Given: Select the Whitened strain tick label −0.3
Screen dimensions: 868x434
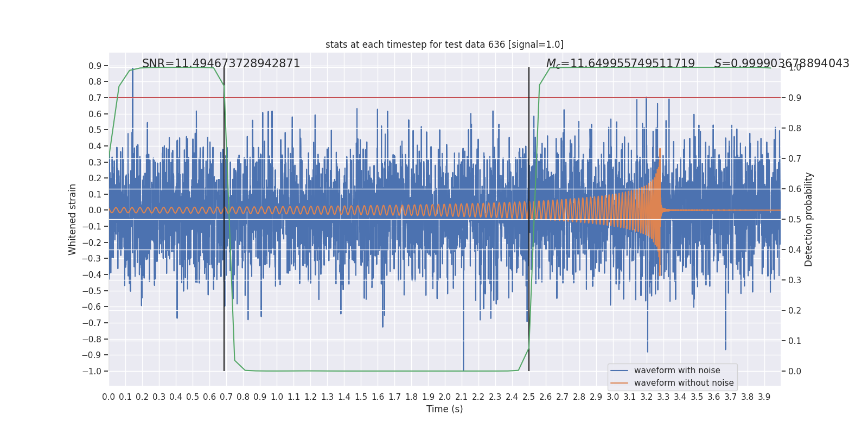Looking at the screenshot, I should pyautogui.click(x=92, y=259).
